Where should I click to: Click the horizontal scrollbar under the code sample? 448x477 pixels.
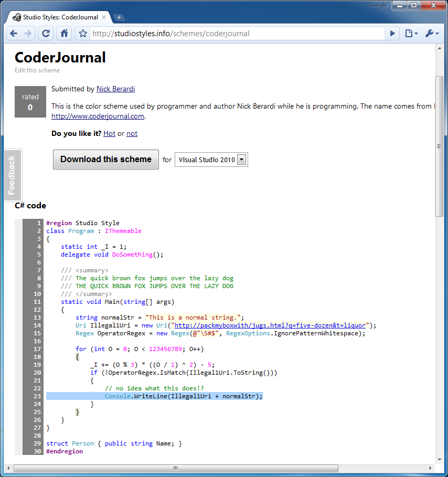(x=175, y=468)
